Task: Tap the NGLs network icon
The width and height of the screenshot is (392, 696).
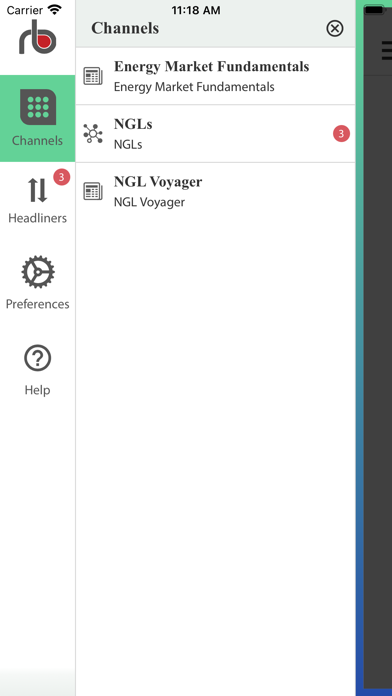Action: 93,134
